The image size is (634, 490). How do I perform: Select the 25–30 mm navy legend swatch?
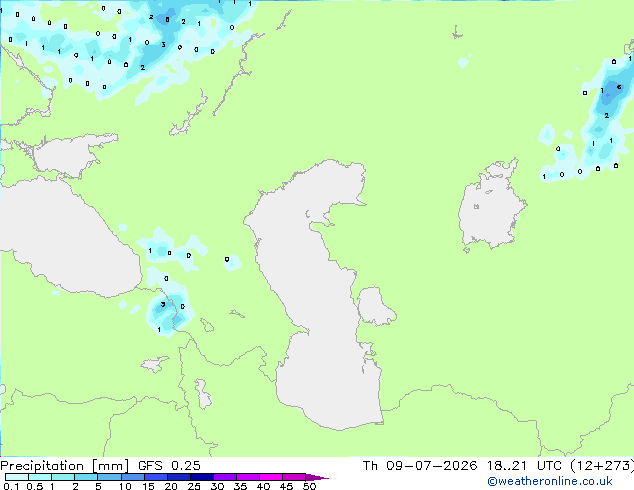click(202, 477)
